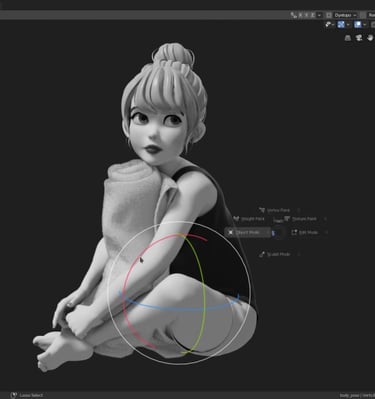Click the hand pan view icon
Image resolution: width=375 pixels, height=399 pixels.
coord(370,38)
